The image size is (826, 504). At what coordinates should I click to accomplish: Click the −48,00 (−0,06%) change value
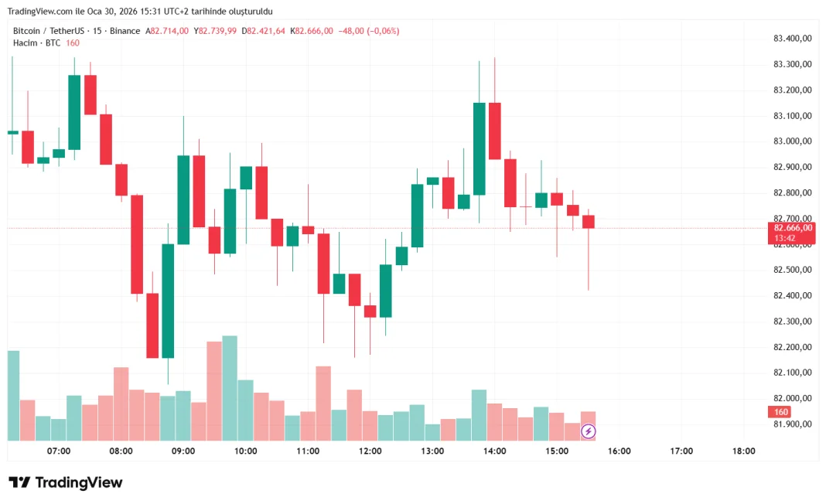point(369,31)
